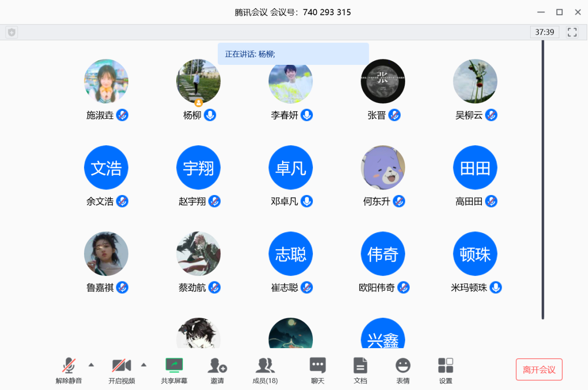Open the Chat (聊天) window
The width and height of the screenshot is (588, 390).
(x=317, y=366)
